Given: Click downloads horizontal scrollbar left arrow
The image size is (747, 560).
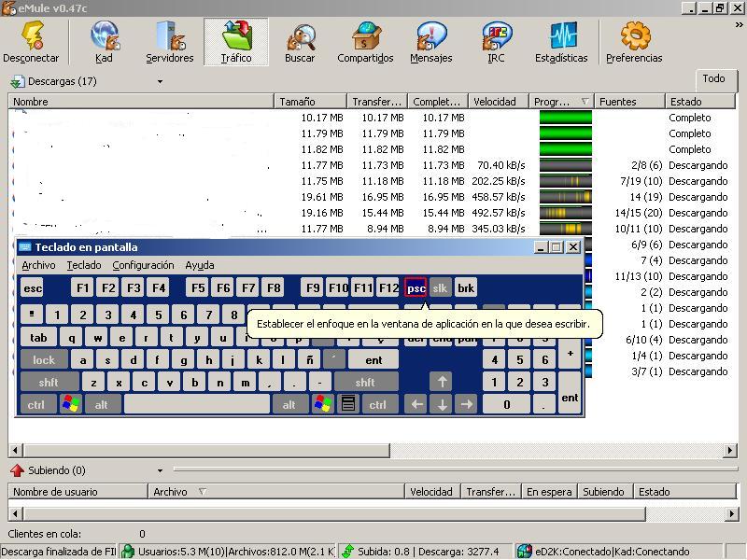Looking at the screenshot, I should (x=15, y=450).
